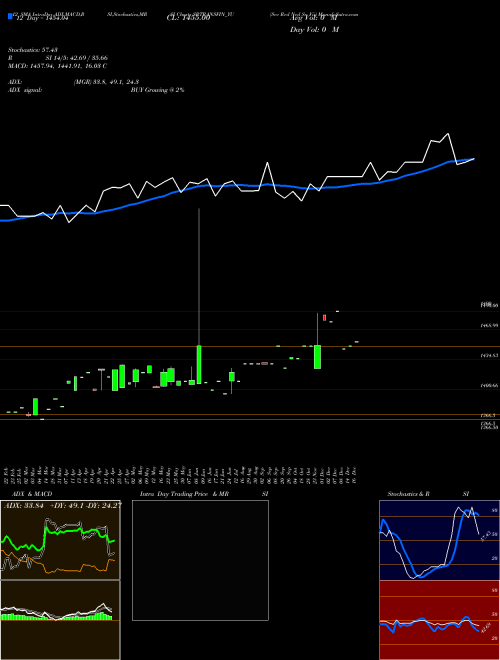
Task: Click the large green candle near the right
Action: click(x=317, y=357)
